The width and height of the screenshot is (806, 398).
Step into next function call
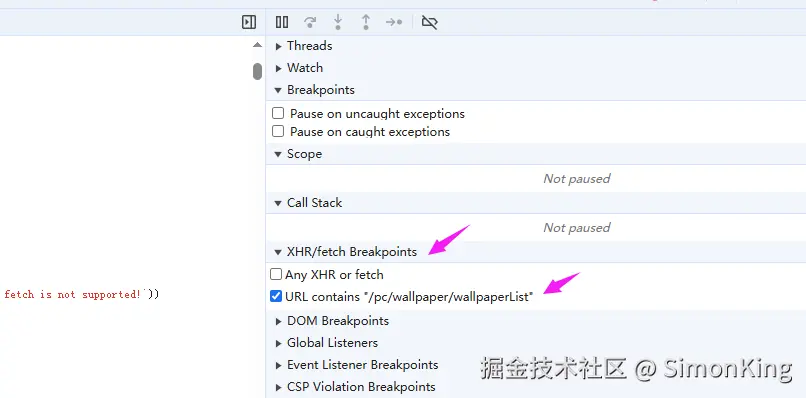click(338, 22)
